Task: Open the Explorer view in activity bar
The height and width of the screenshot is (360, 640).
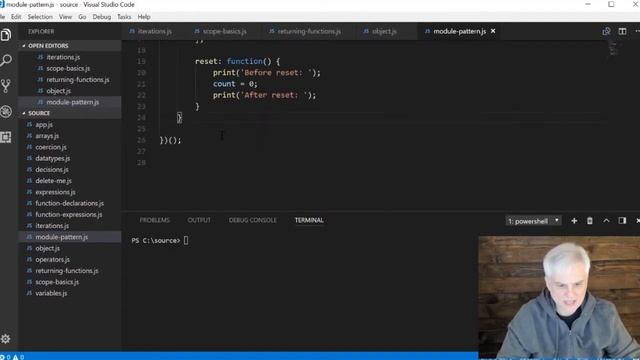Action: [6, 35]
